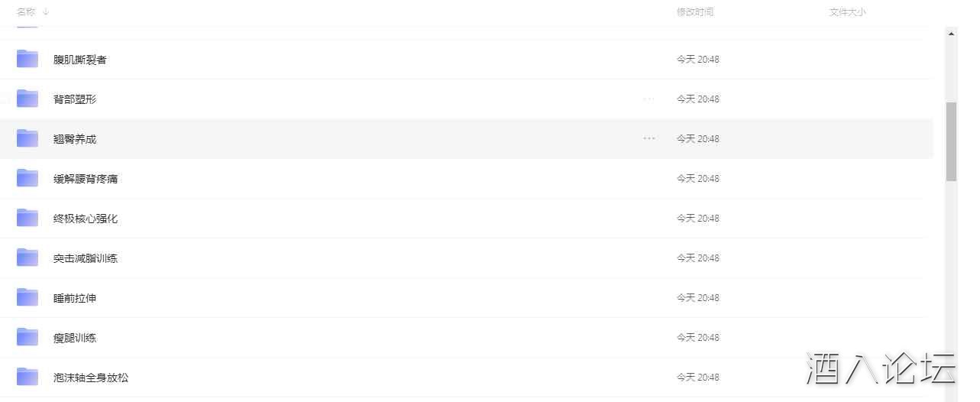The image size is (980, 402).
Task: Toggle name sort order arrow
Action: pos(46,11)
